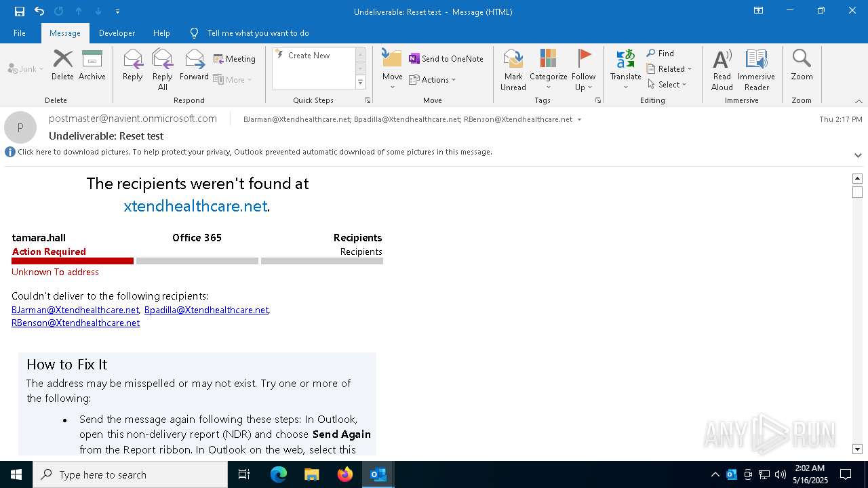Click the Bpadilla@Xtendhealthcare.net link
This screenshot has height=488, width=868.
pos(206,310)
